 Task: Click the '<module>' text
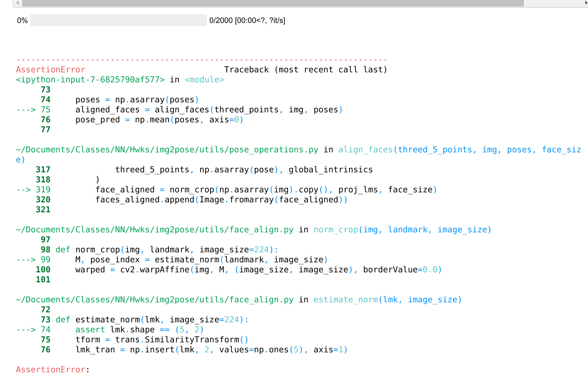click(x=204, y=80)
